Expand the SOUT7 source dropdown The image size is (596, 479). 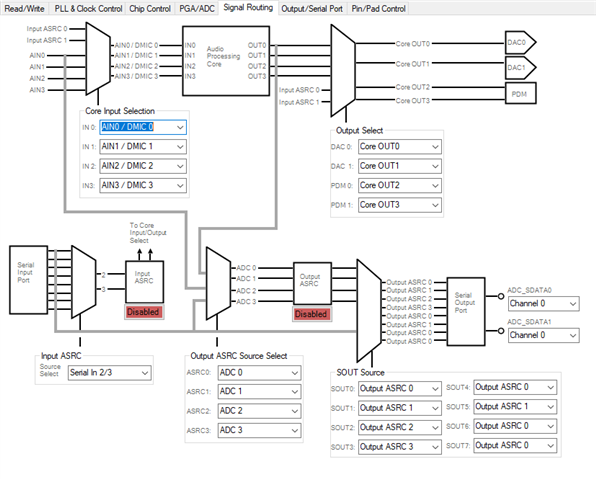(x=515, y=445)
